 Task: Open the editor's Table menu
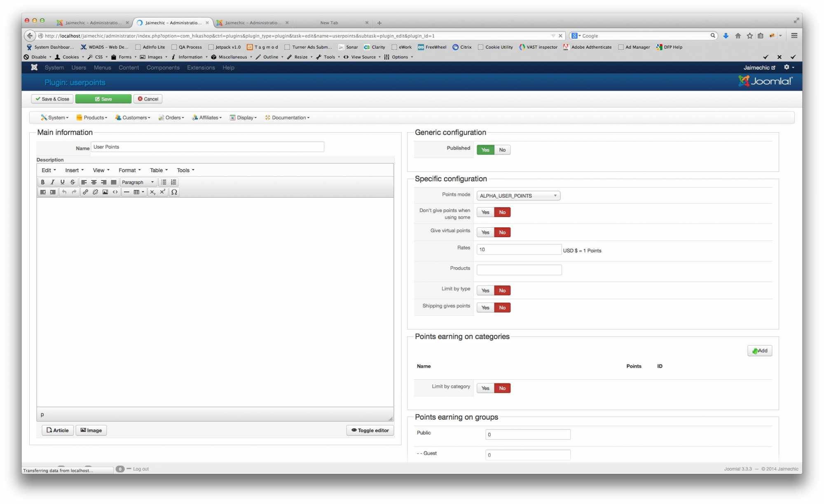pyautogui.click(x=159, y=170)
